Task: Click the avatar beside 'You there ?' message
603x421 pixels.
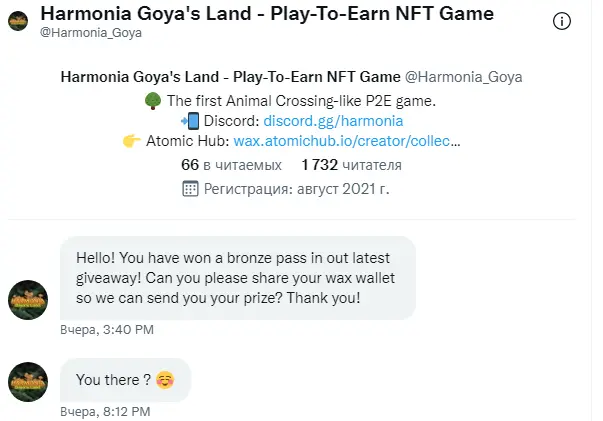Action: click(x=28, y=382)
